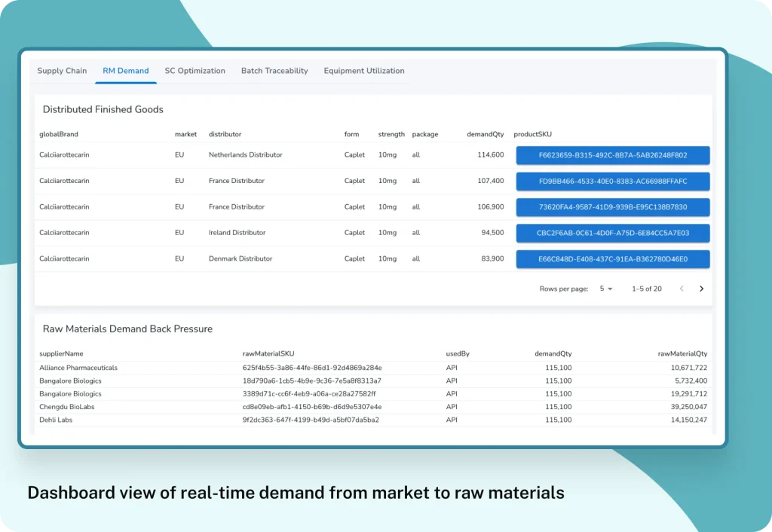
Task: Click the rawMaterialQty column header
Action: tap(682, 353)
